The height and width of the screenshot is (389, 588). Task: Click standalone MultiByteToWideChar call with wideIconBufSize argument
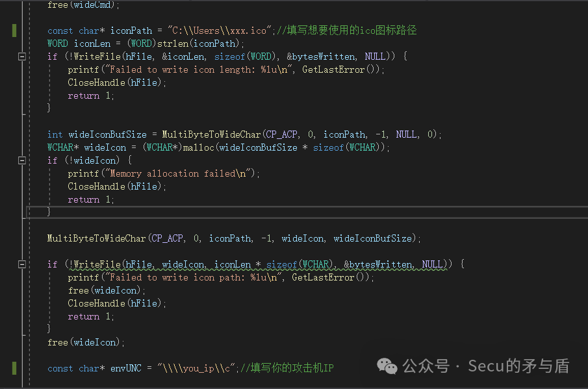tap(234, 238)
